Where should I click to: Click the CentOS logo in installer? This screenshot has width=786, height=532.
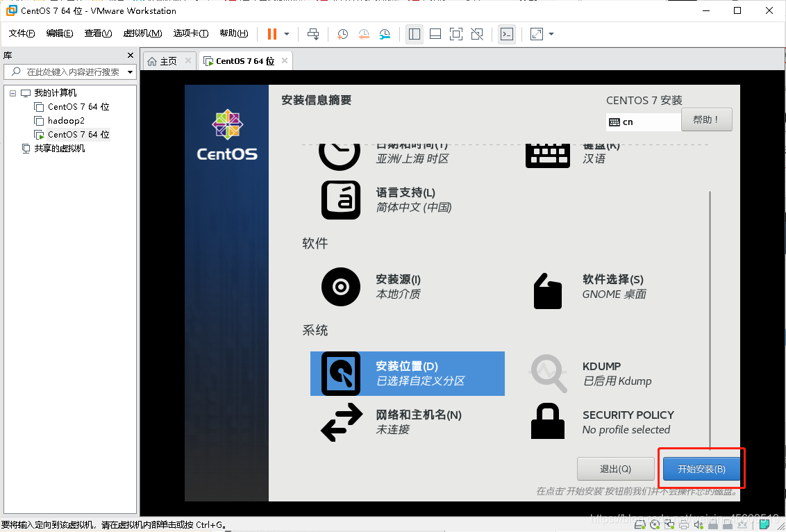227,135
